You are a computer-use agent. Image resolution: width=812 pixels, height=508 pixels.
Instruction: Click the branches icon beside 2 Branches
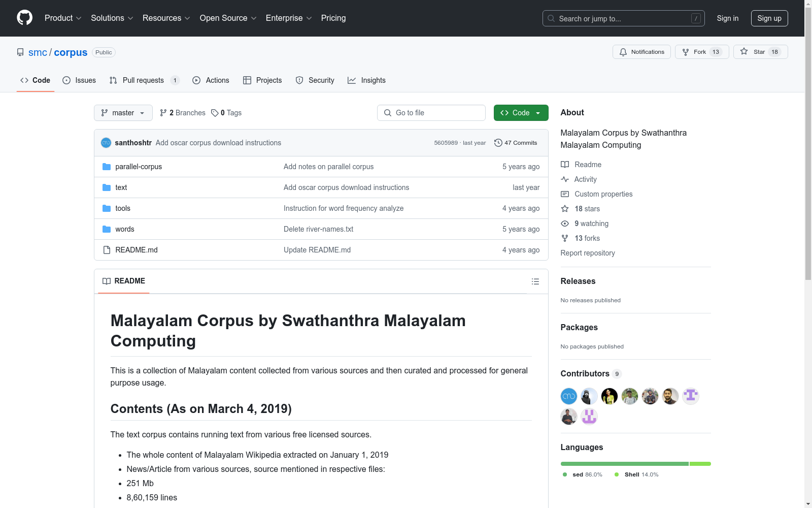[x=163, y=113]
